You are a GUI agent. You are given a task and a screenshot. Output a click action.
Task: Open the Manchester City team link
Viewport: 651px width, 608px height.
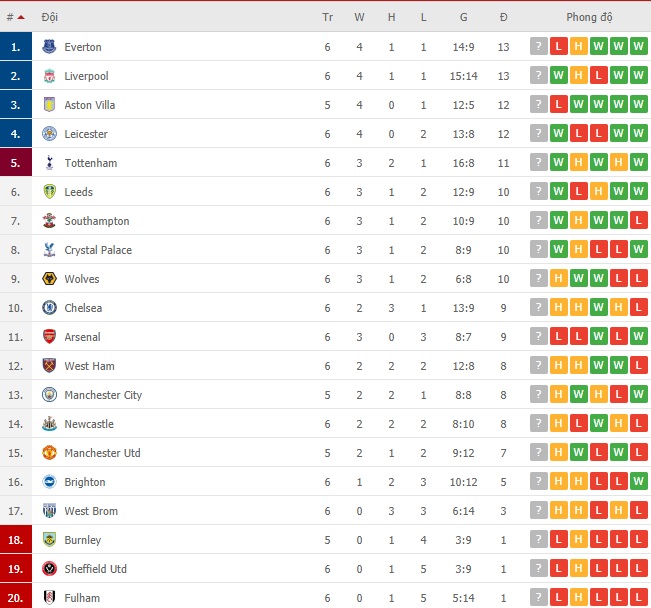103,395
